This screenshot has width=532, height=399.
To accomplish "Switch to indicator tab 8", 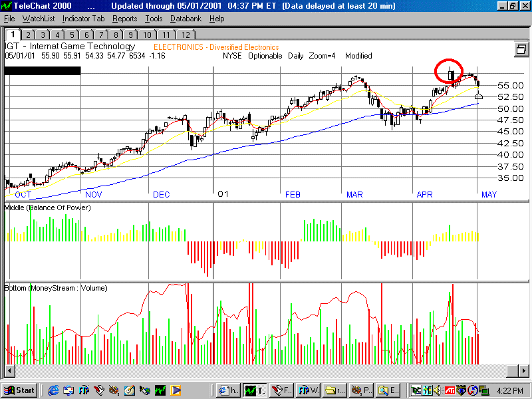I will tap(115, 35).
